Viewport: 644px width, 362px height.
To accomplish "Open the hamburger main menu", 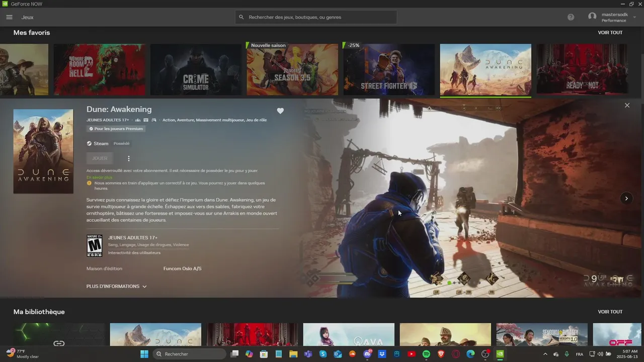I will [x=9, y=17].
